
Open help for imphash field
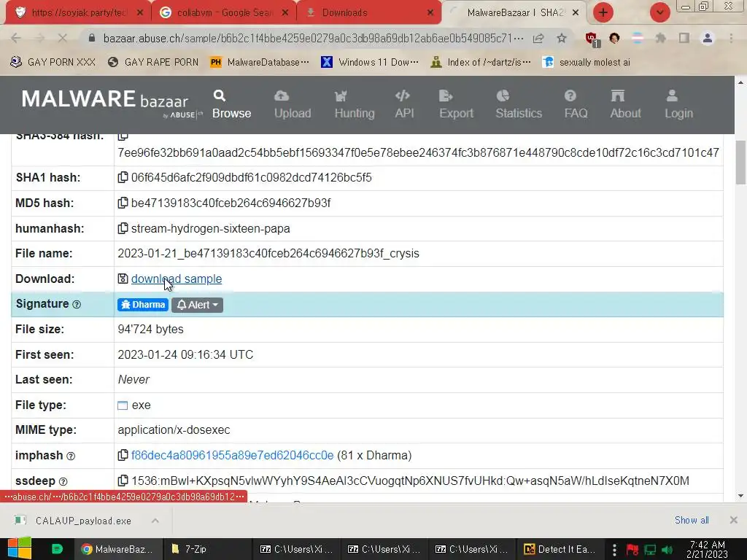point(71,456)
